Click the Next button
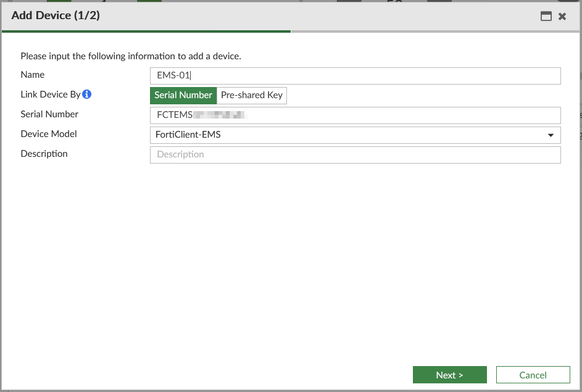This screenshot has height=392, width=582. coord(449,375)
